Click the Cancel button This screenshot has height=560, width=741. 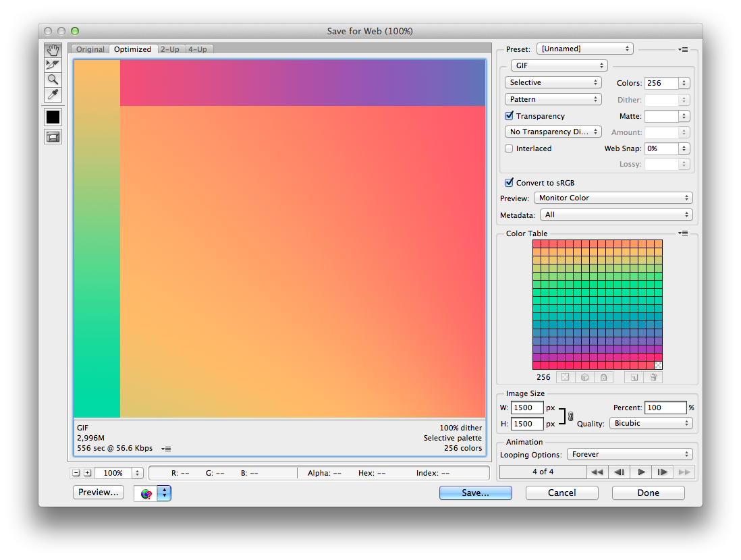tap(562, 493)
